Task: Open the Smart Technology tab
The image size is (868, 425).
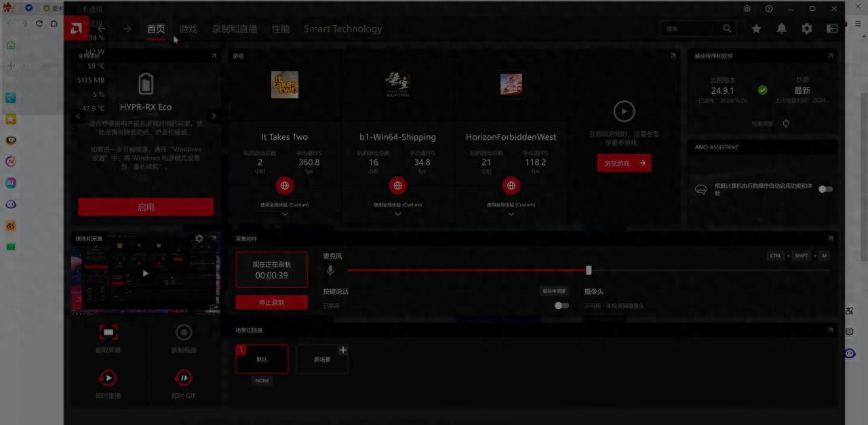Action: tap(342, 29)
